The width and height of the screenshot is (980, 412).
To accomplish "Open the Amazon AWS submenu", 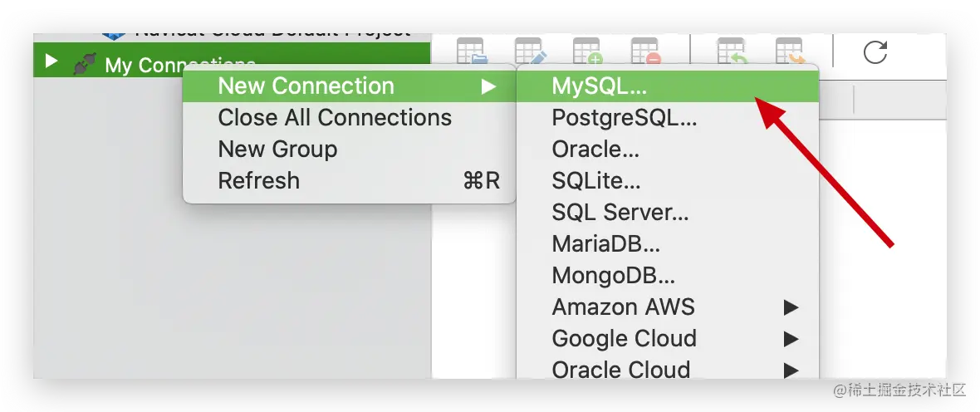I will pyautogui.click(x=668, y=307).
